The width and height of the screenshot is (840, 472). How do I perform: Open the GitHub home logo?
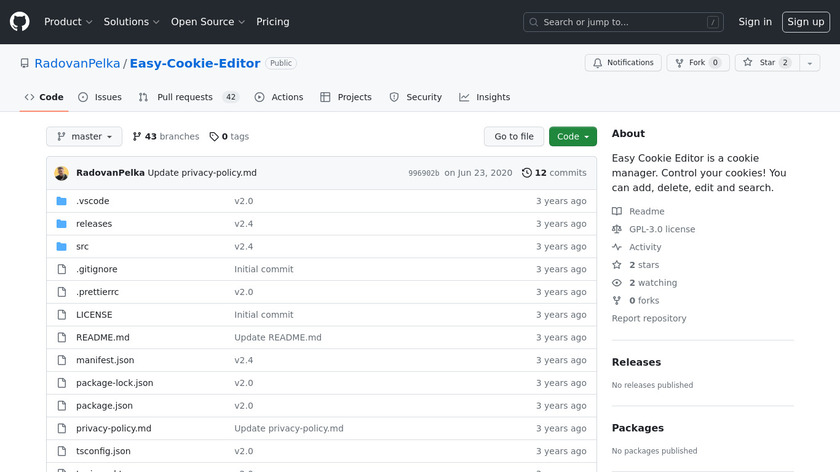(x=20, y=22)
